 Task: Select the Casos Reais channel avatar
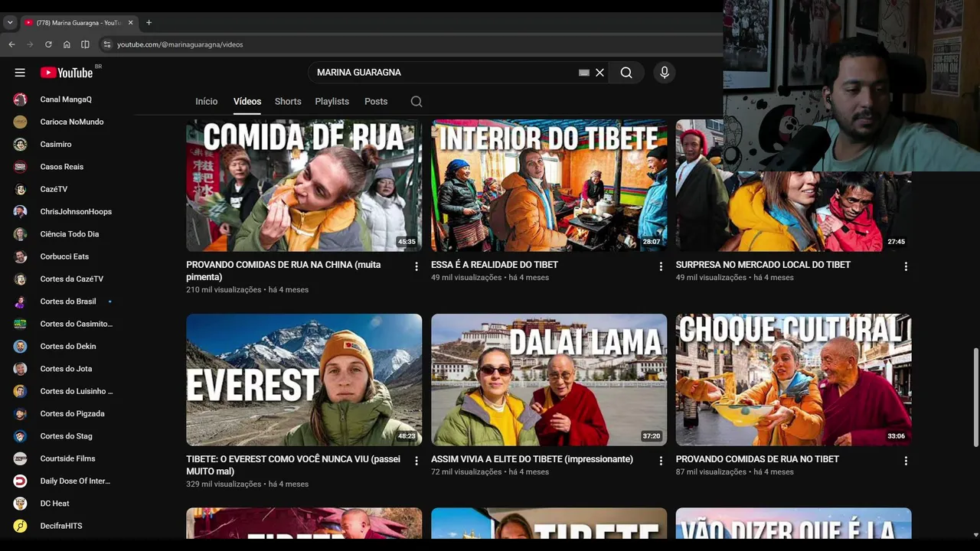21,167
